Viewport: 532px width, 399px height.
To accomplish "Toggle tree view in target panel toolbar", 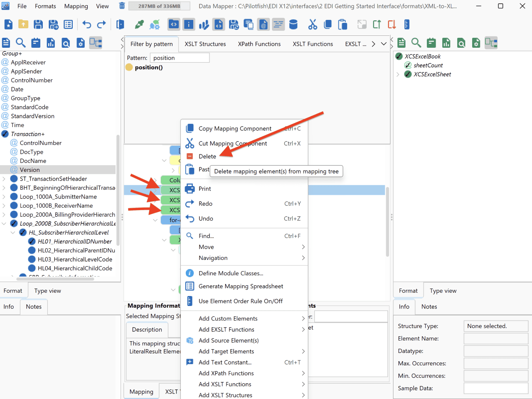I will point(491,43).
